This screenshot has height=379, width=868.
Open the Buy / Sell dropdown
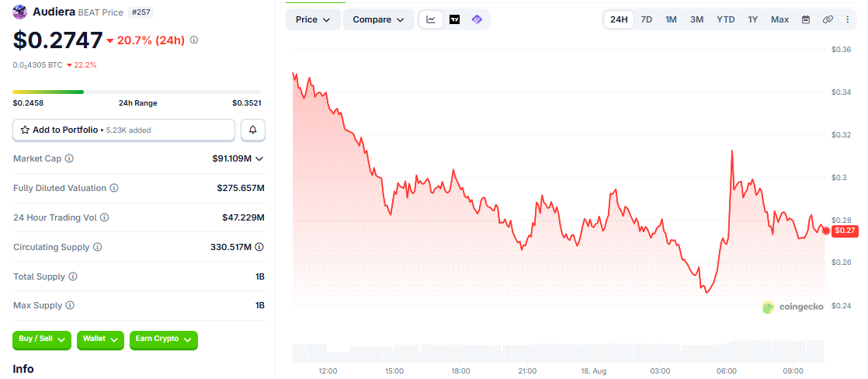click(42, 339)
